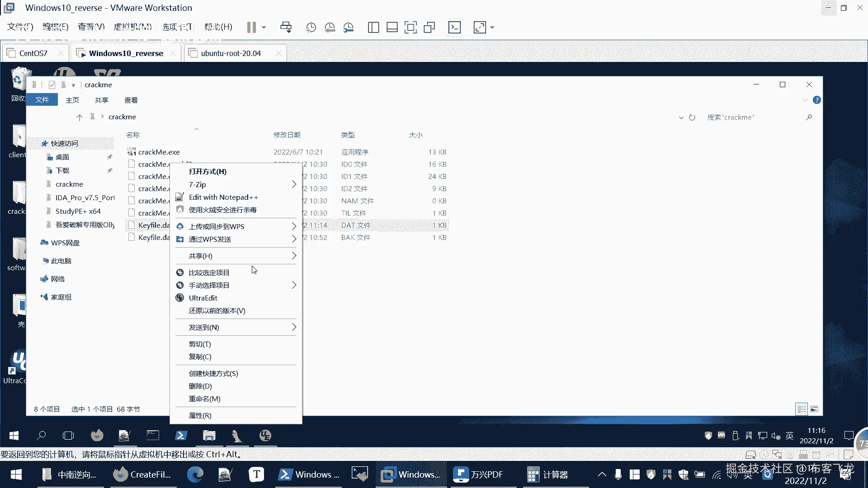Click VMware full screen mode icon
Screen dimensions: 868x488
410,28
